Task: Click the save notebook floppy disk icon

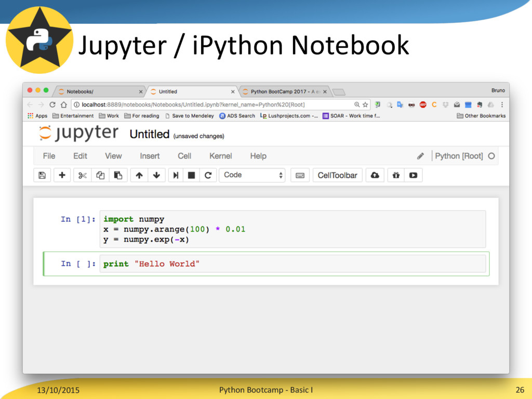Action: click(42, 175)
